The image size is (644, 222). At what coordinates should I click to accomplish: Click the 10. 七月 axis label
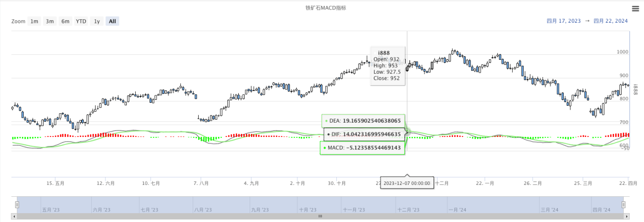coord(151,183)
